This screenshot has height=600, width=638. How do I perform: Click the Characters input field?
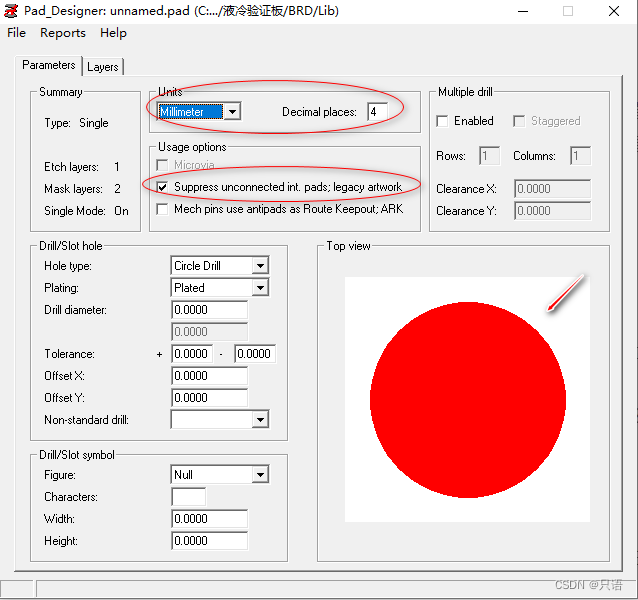[x=189, y=497]
